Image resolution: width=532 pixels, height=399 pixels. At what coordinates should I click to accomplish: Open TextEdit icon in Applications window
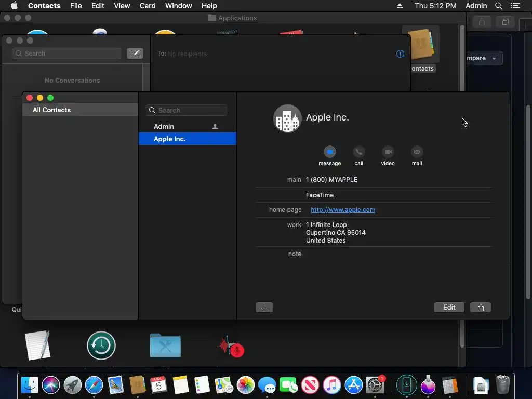click(x=37, y=345)
